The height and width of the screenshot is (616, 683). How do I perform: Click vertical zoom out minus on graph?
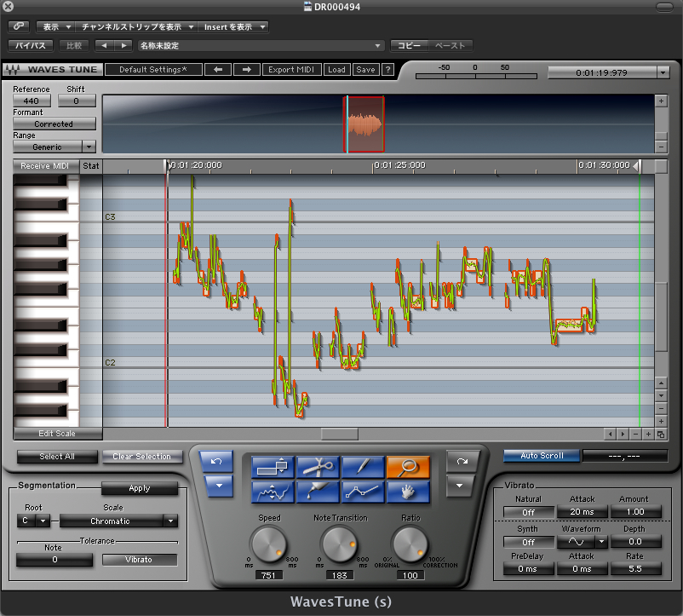point(661,409)
